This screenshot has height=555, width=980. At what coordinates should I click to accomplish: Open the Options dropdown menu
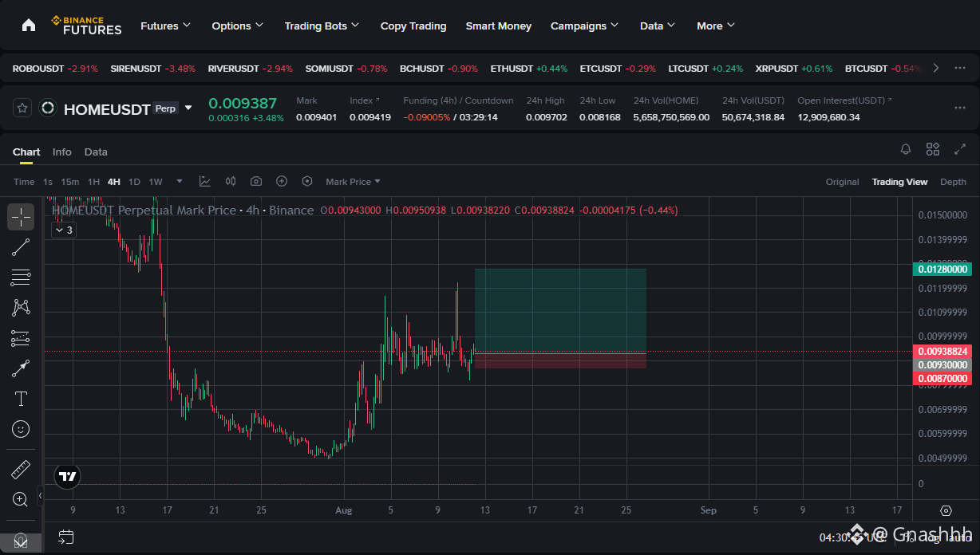point(237,26)
